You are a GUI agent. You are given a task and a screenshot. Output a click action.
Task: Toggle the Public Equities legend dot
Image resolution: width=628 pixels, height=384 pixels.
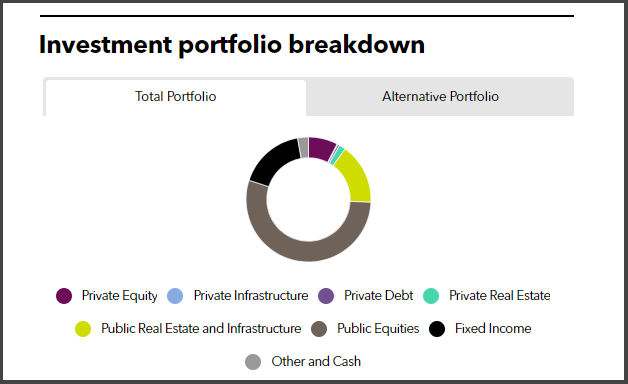click(319, 329)
